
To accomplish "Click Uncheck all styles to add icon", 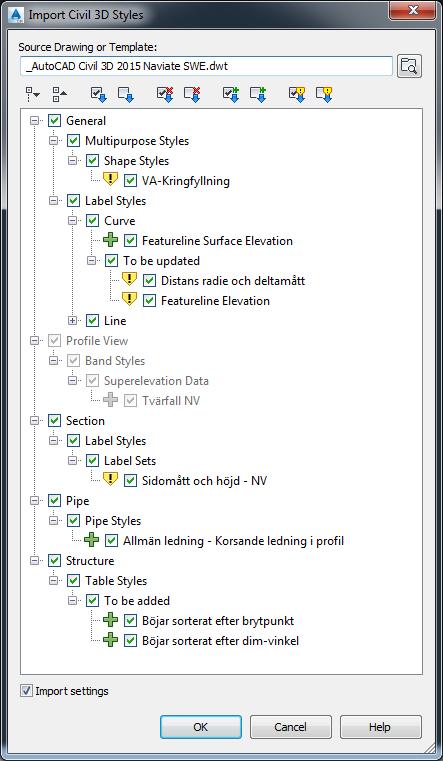I will (x=258, y=94).
